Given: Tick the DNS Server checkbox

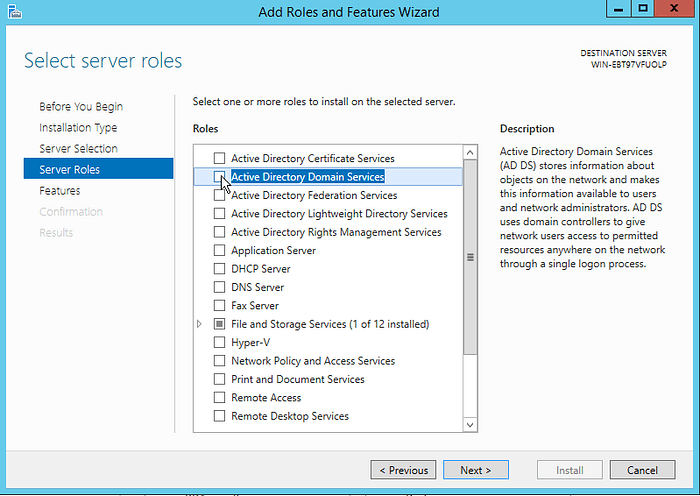Looking at the screenshot, I should [219, 288].
